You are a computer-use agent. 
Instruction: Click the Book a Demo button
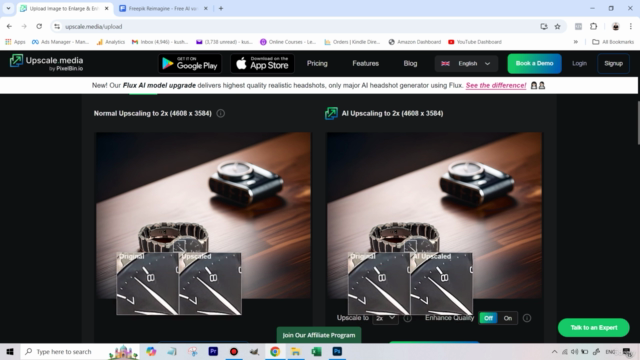534,63
